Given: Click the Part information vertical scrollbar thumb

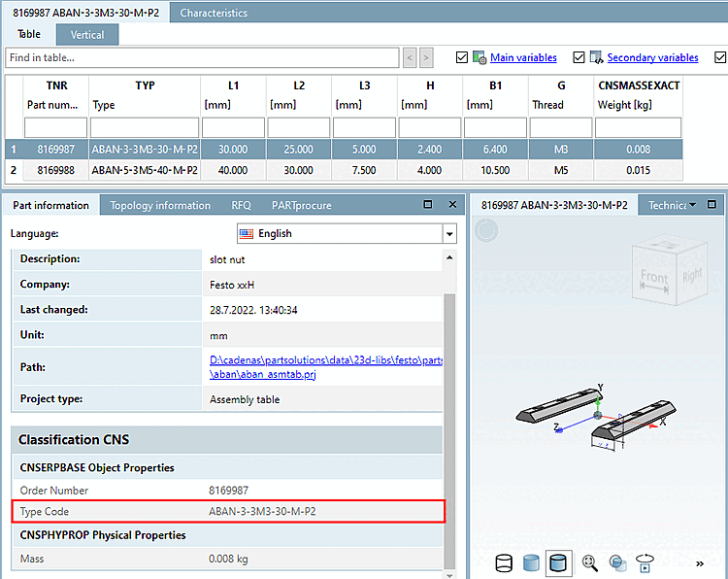Looking at the screenshot, I should [449, 431].
